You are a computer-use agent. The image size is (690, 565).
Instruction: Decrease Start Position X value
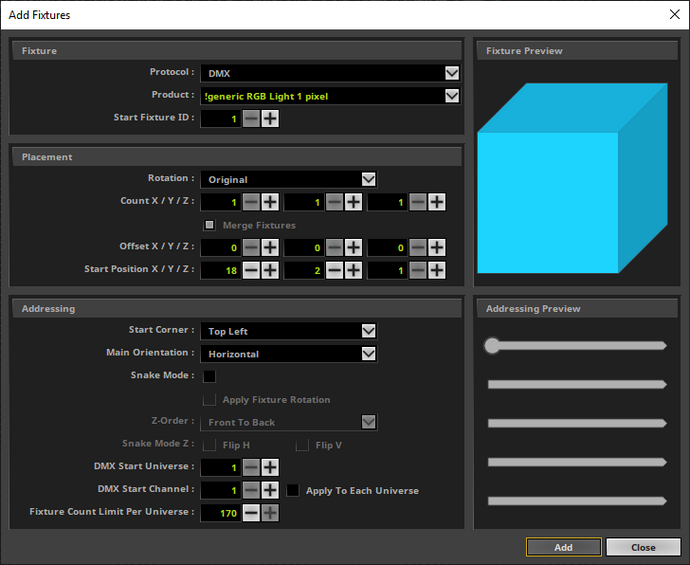(x=251, y=270)
